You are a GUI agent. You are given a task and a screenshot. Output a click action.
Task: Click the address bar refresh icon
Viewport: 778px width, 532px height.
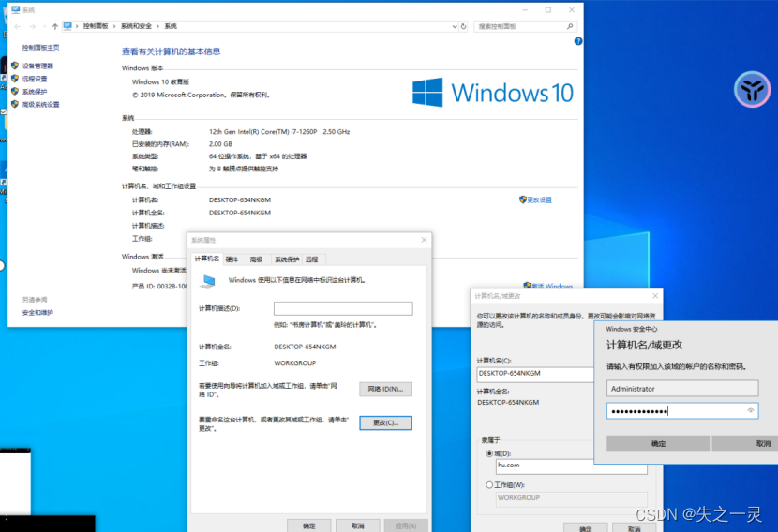pyautogui.click(x=463, y=26)
